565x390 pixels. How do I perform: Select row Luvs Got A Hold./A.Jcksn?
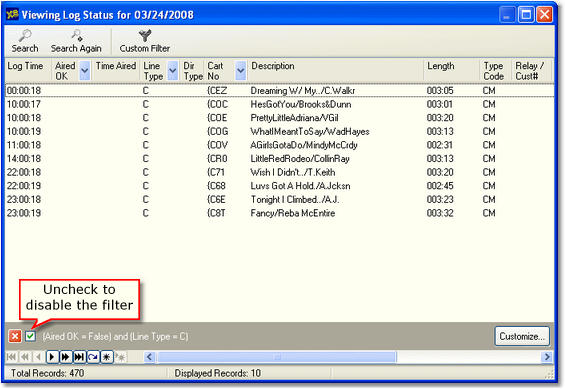point(280,186)
